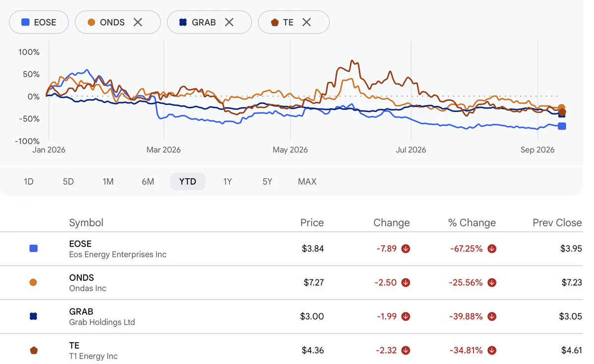Click the down arrow icon beside -34.81%

coord(492,350)
